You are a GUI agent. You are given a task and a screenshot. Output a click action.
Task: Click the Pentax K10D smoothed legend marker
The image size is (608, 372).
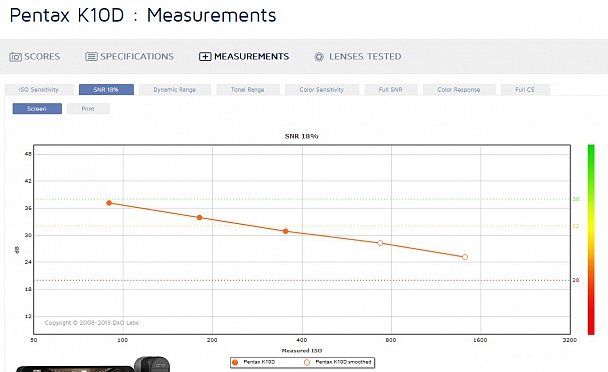[x=307, y=362]
